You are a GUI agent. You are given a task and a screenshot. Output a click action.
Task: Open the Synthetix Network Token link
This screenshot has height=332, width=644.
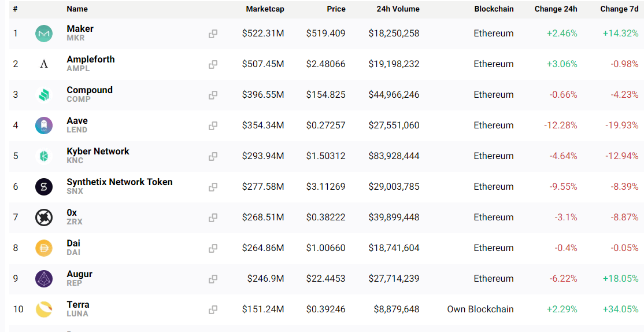click(x=119, y=182)
